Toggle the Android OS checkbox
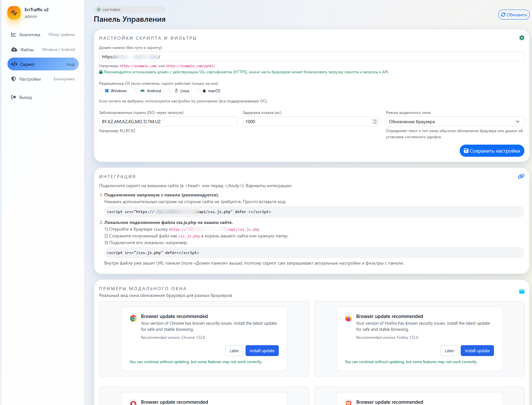 point(137,91)
